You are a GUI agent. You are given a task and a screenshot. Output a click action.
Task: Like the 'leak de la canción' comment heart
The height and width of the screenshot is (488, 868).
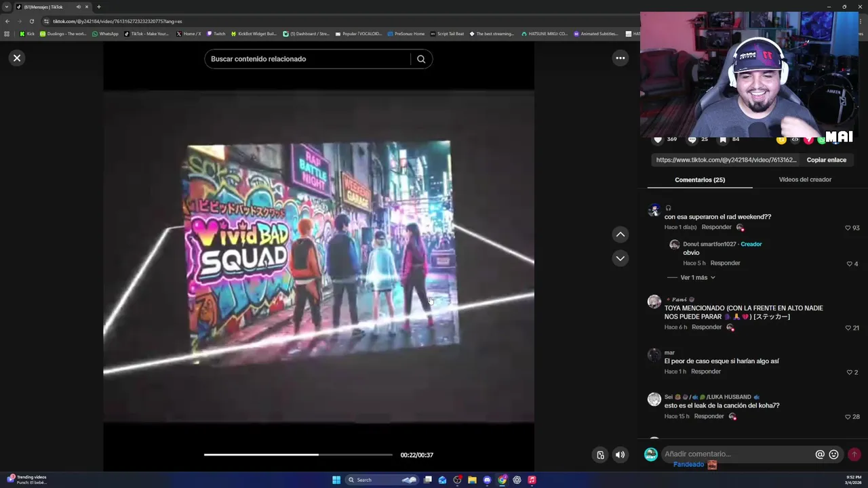click(848, 417)
